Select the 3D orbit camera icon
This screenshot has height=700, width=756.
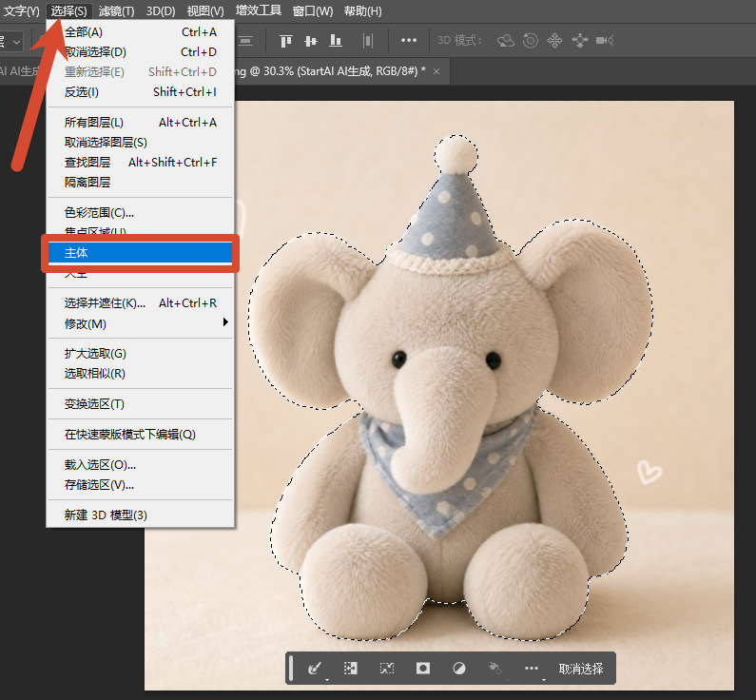click(505, 41)
